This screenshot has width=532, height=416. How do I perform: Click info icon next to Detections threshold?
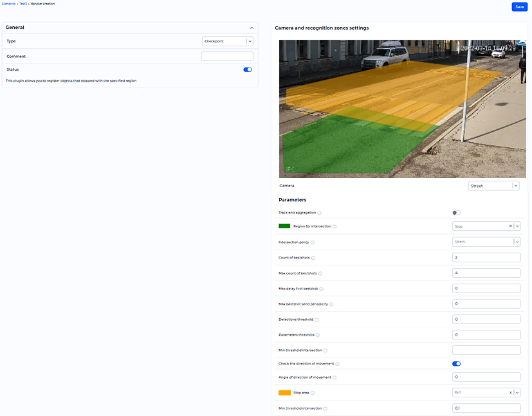(316, 320)
